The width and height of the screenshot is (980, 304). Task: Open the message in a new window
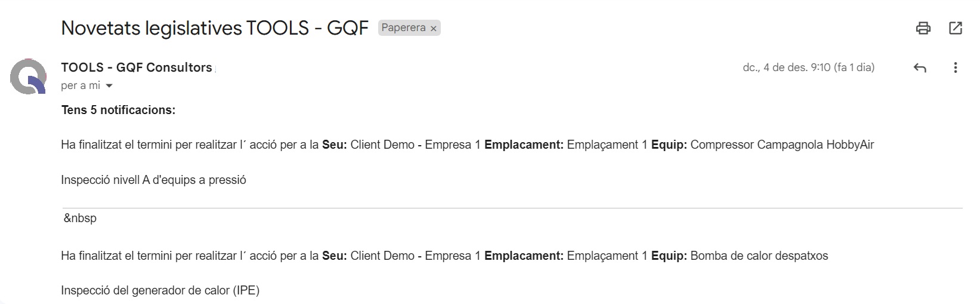coord(955,28)
